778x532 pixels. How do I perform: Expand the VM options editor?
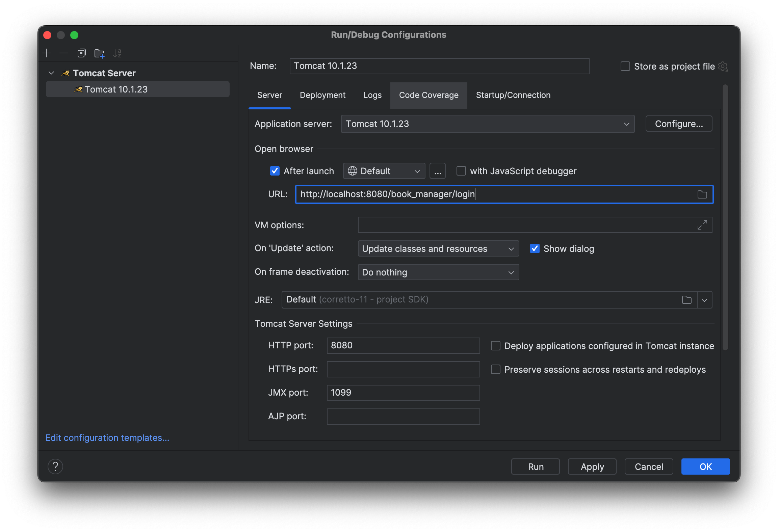pos(702,224)
